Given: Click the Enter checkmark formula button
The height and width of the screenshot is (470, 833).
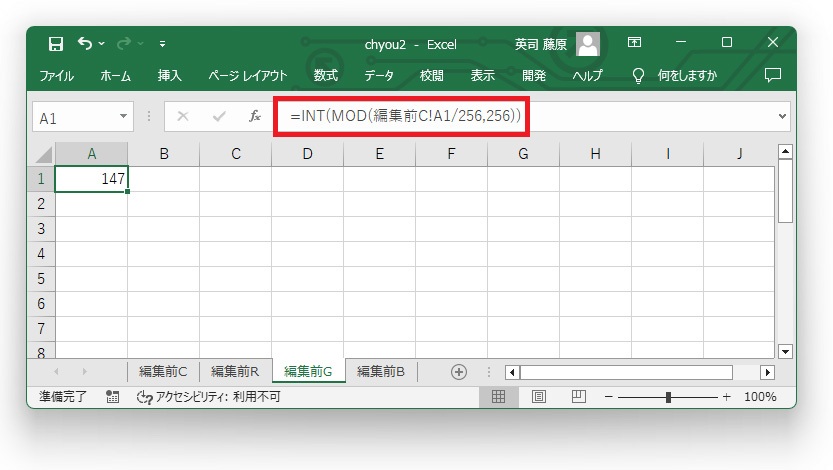Looking at the screenshot, I should (219, 116).
